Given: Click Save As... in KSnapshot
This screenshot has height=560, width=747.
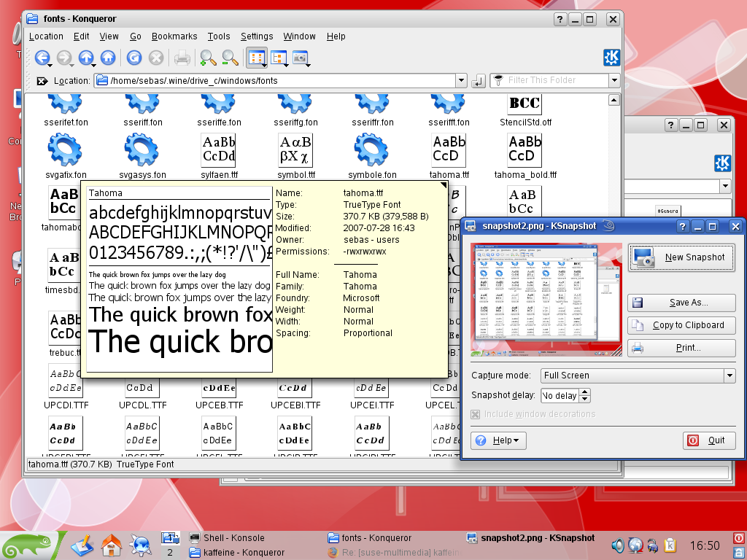Looking at the screenshot, I should 681,303.
